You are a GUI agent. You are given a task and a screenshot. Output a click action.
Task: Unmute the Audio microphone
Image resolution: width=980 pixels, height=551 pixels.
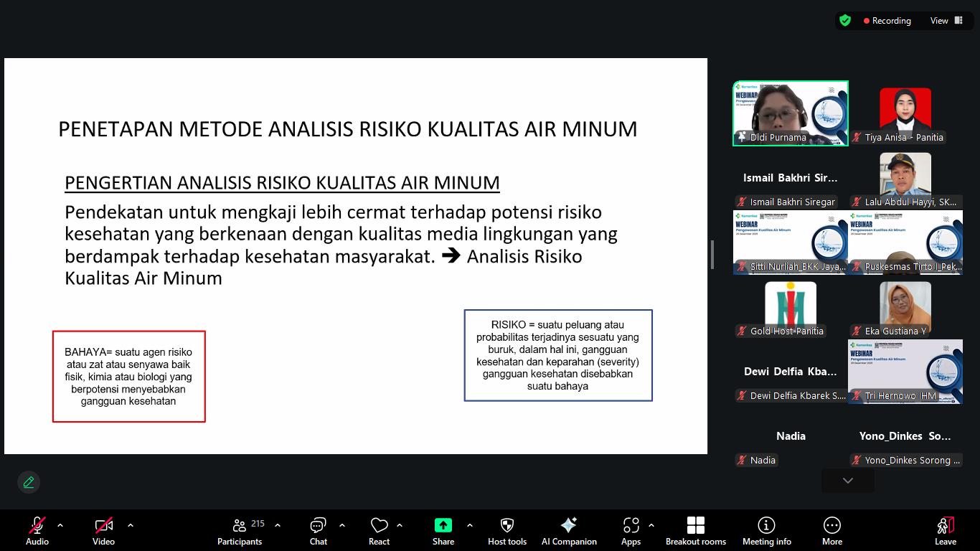[x=37, y=531]
